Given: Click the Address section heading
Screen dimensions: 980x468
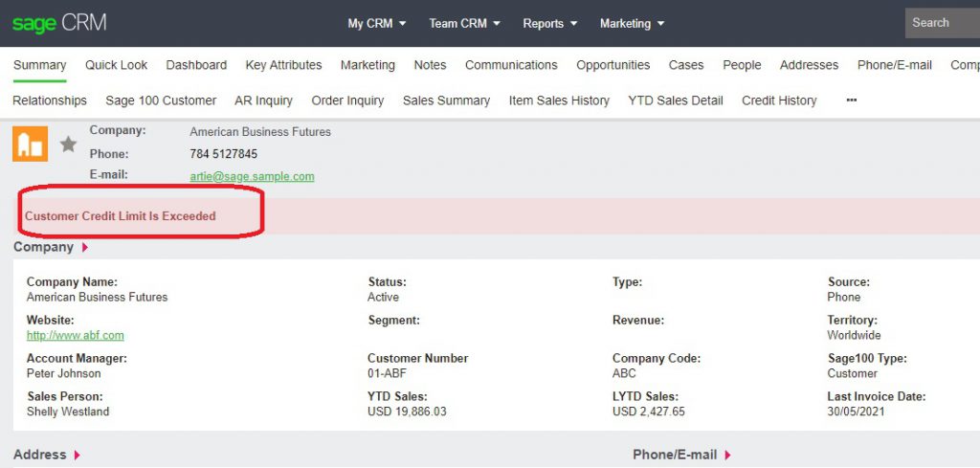Looking at the screenshot, I should (x=39, y=455).
